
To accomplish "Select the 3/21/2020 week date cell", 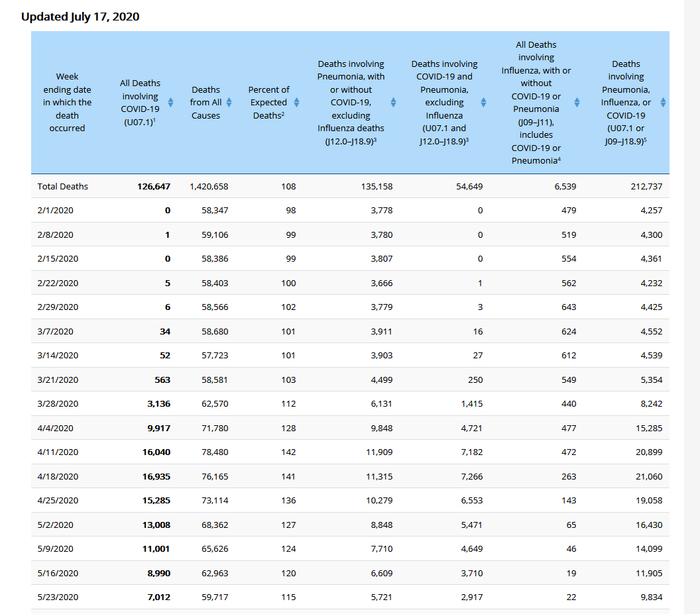I will (x=58, y=380).
